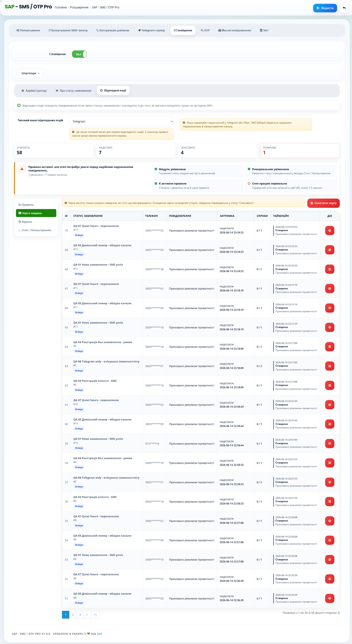
Task: Cancel queued task with ID 70
Action: (x=330, y=230)
